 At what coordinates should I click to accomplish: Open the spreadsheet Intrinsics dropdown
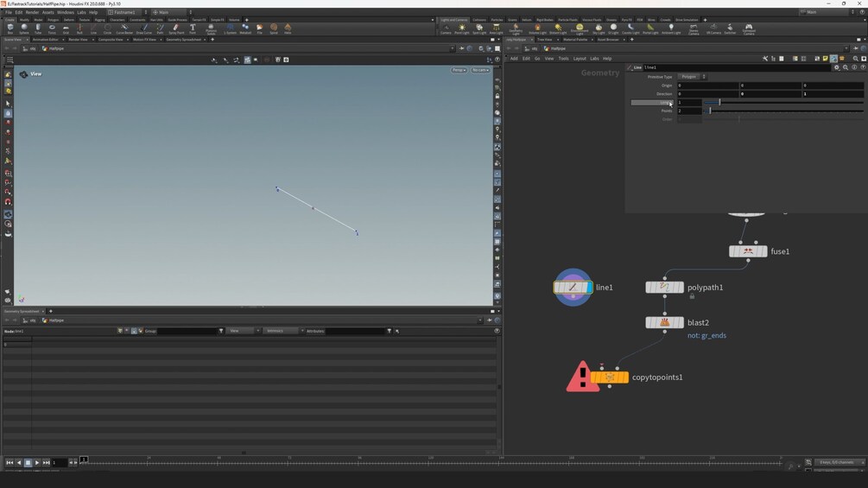tap(283, 331)
